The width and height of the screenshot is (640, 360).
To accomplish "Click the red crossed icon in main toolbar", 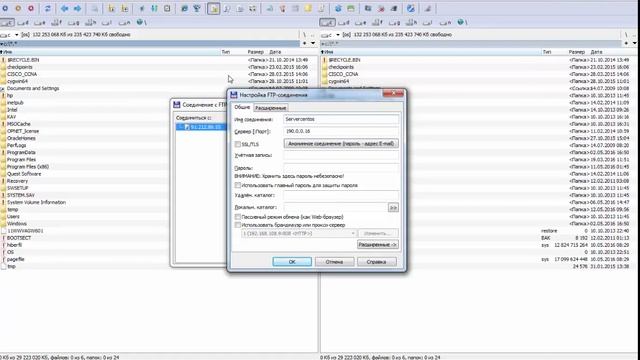I will click(381, 9).
